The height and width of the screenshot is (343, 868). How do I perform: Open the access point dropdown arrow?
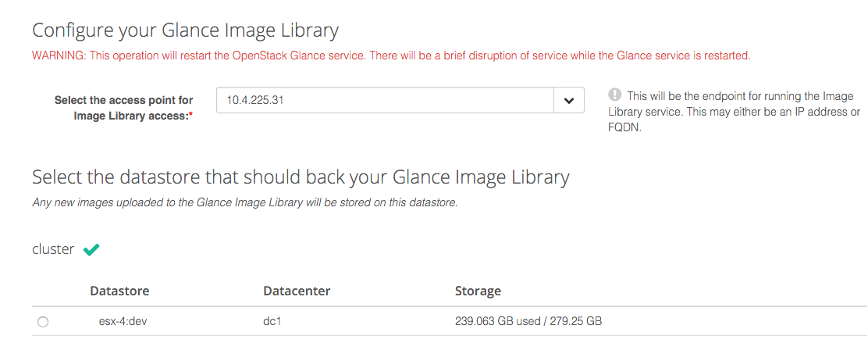click(x=568, y=100)
